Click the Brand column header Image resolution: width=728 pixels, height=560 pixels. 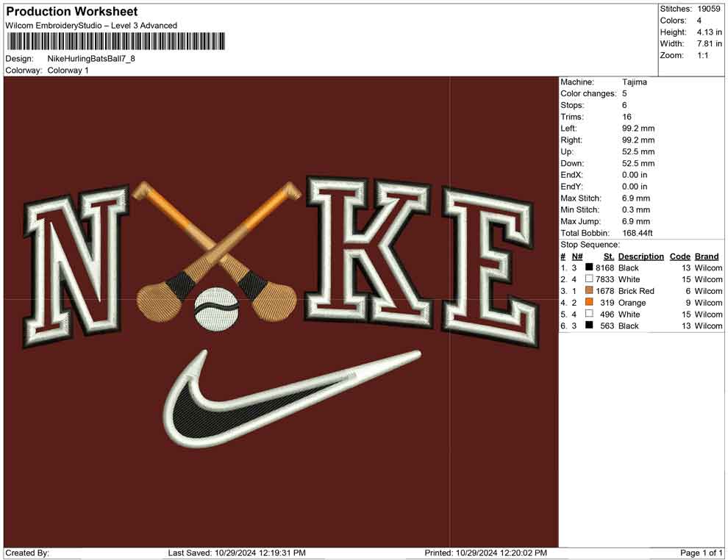[707, 256]
